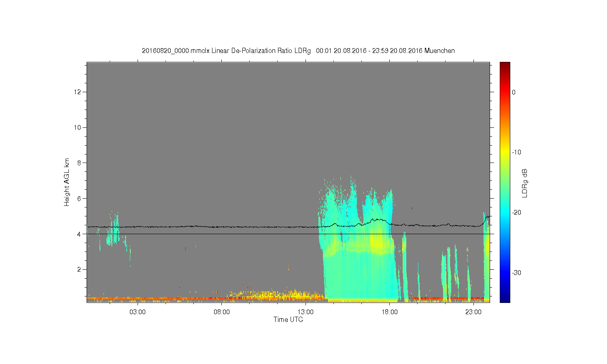Click the height tick label 12
607x364 pixels.
pos(79,92)
